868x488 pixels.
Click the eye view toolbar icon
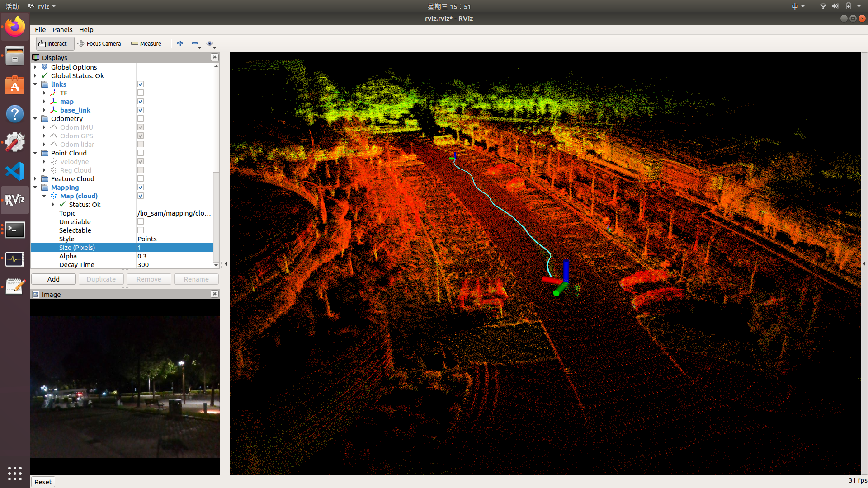[210, 43]
